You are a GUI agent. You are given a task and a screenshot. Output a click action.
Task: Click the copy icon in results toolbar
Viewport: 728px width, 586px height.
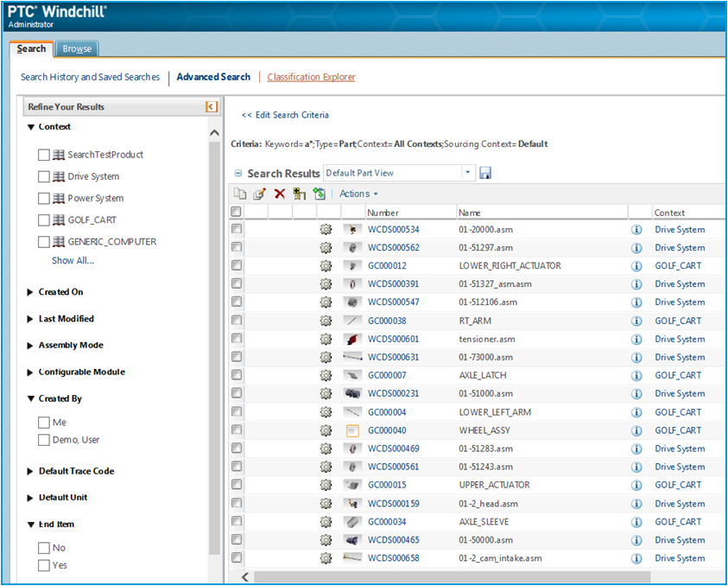(x=240, y=194)
